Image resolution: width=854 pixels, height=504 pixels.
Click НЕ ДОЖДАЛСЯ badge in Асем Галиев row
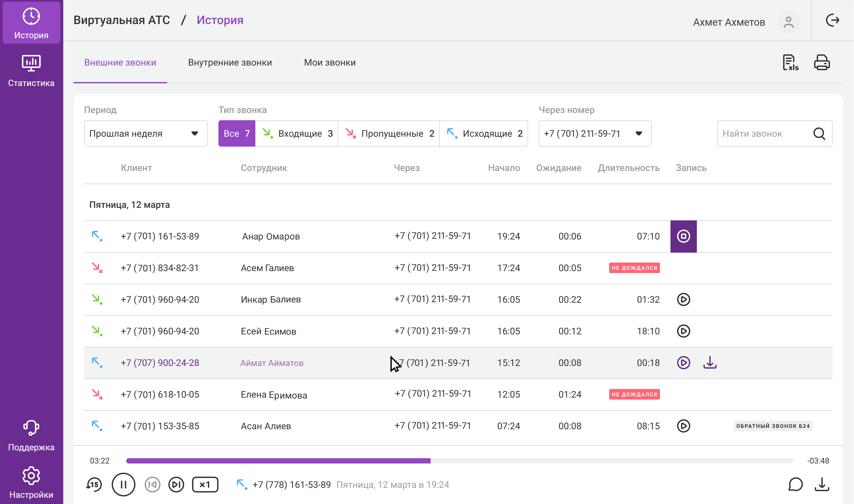[x=635, y=267]
